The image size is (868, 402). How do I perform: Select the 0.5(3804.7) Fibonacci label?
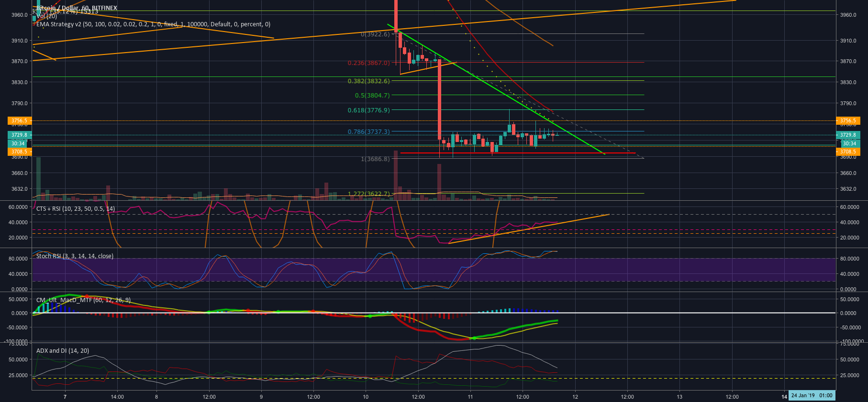372,96
